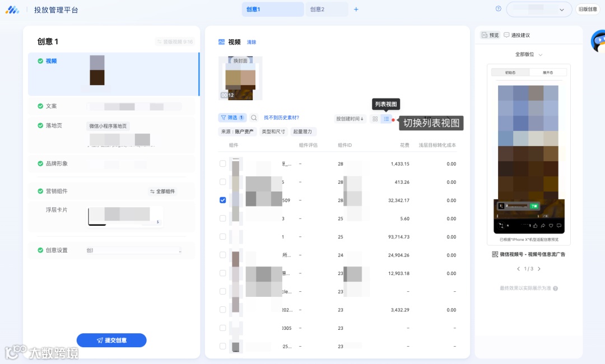The image size is (605, 364).
Task: Open the account dropdown at top right
Action: click(539, 10)
